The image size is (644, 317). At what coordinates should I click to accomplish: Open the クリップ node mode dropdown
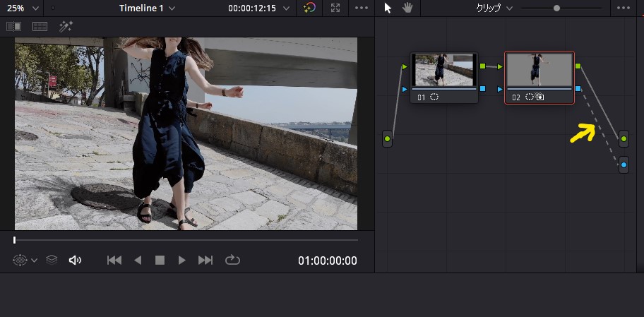pos(494,8)
